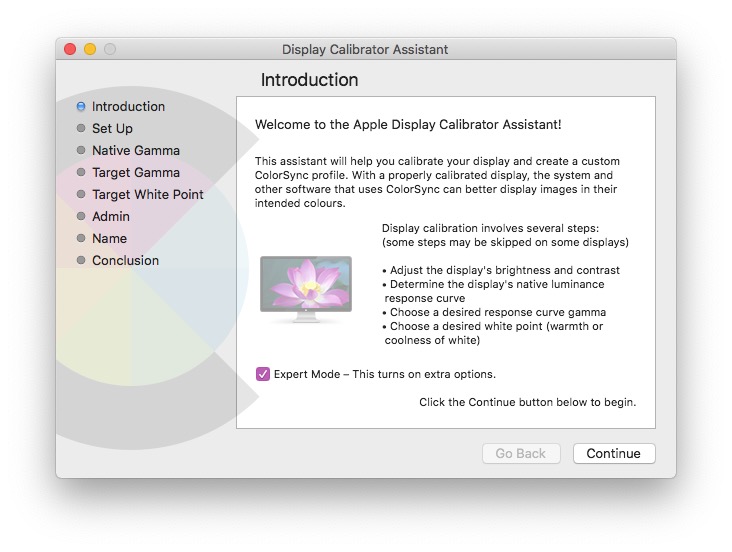Click the grey bullet beside Name
732x552 pixels.
[81, 238]
